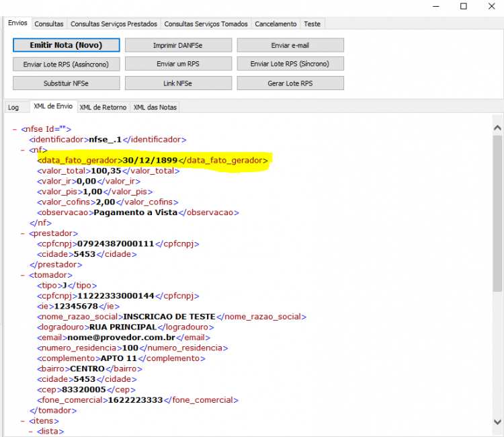Collapse the prestador XML node
The width and height of the screenshot is (504, 437).
pos(22,233)
